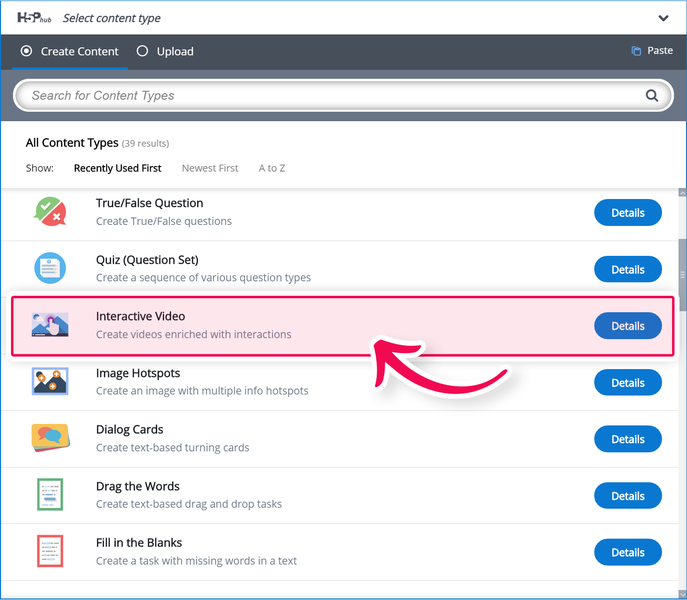This screenshot has height=600, width=687.
Task: Select the Drag the Words title
Action: tap(138, 486)
